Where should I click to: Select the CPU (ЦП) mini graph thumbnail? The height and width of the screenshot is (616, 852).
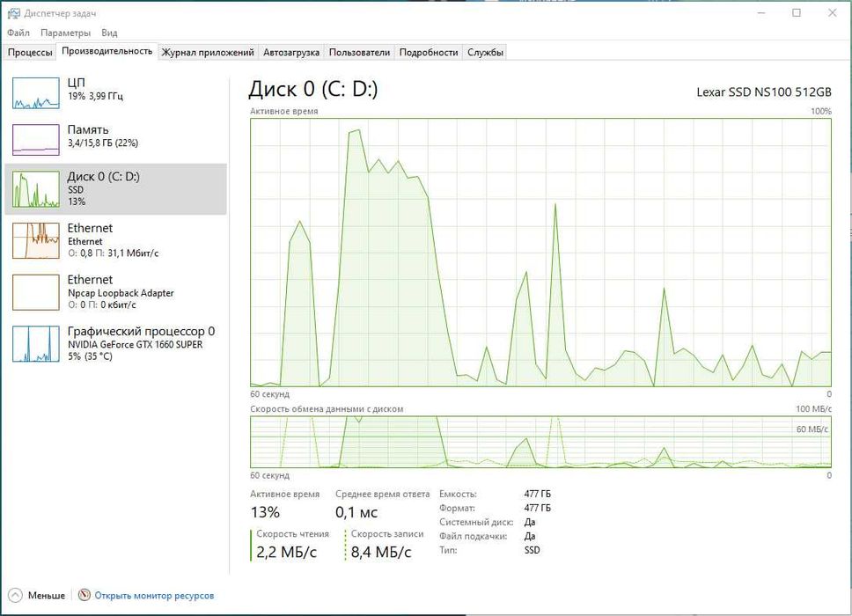click(x=35, y=92)
